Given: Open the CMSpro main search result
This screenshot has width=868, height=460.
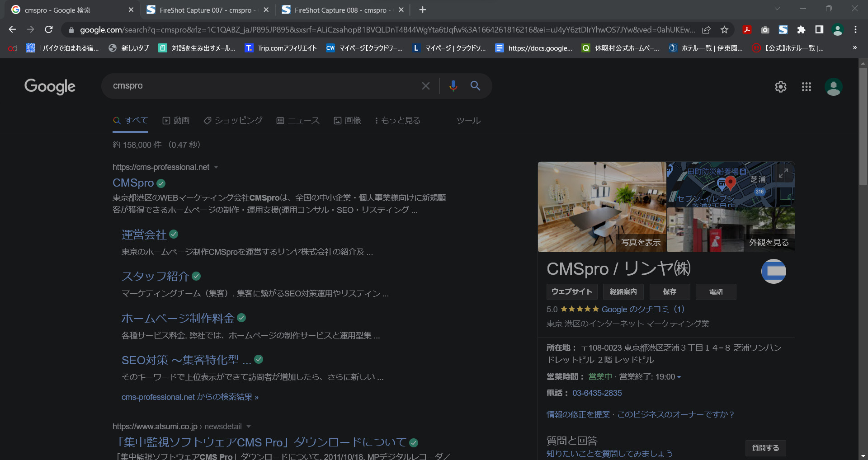Looking at the screenshot, I should pos(133,183).
